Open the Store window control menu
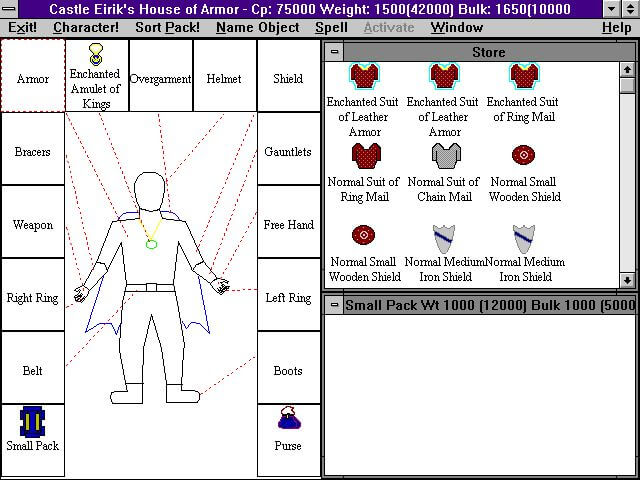This screenshot has height=480, width=640. click(334, 52)
